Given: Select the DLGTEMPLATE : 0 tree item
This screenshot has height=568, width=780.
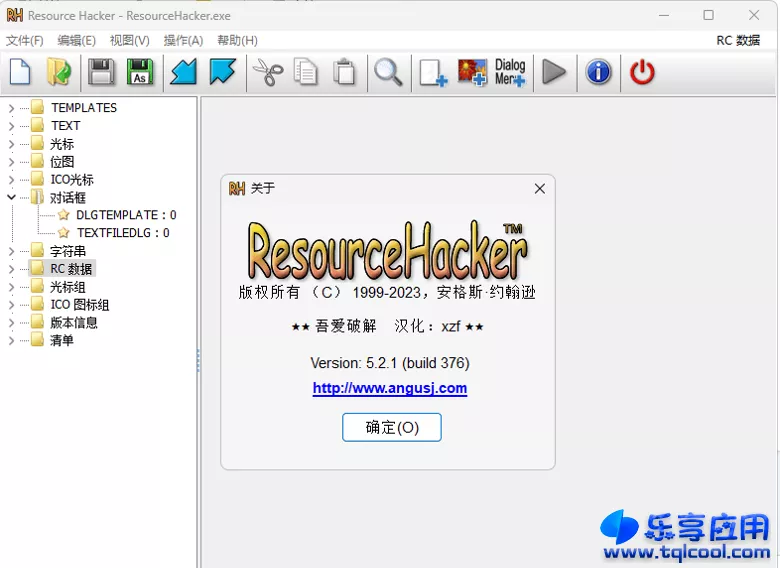Looking at the screenshot, I should tap(126, 215).
